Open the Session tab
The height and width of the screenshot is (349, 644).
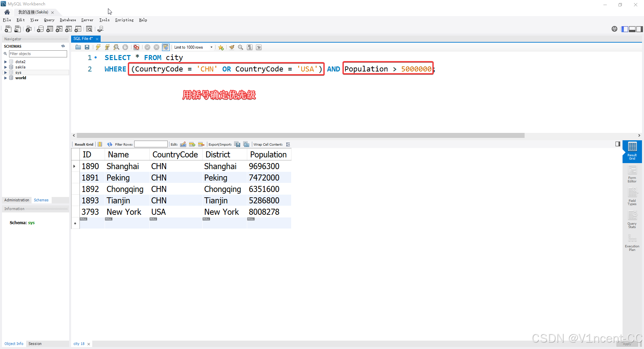35,344
